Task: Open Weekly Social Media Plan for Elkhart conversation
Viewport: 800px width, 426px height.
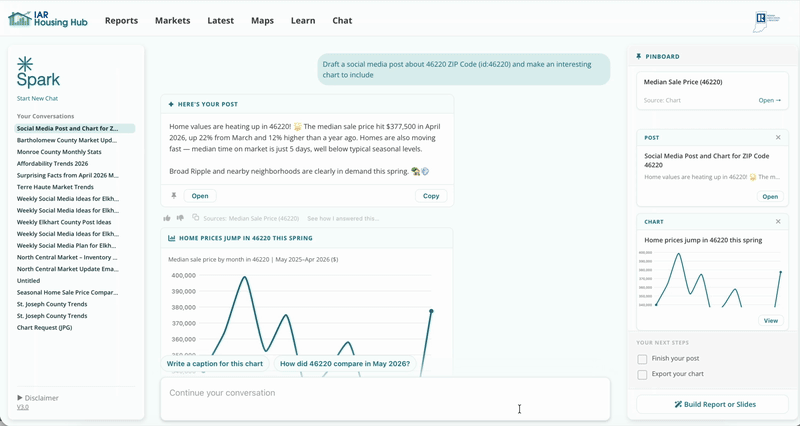Action: pyautogui.click(x=67, y=246)
